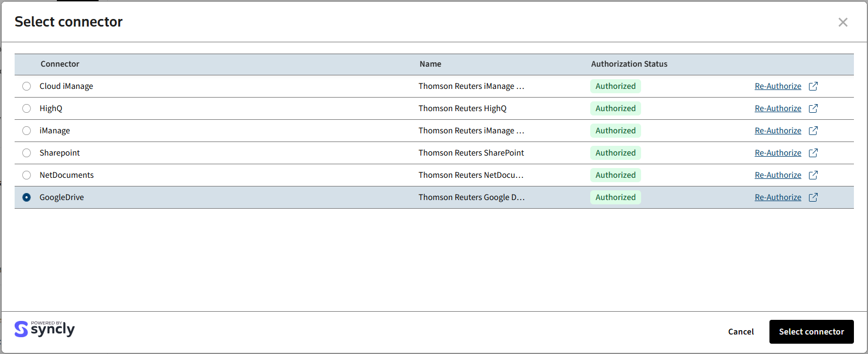Select the iManage connector radio button

click(x=27, y=131)
